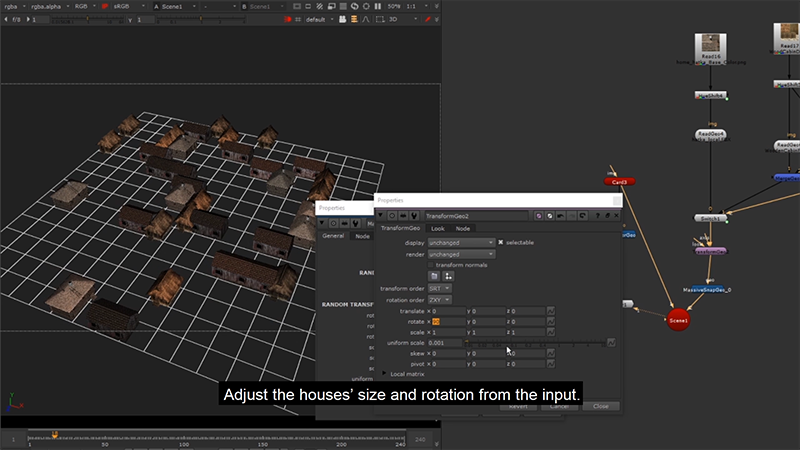
Task: Enable the transform normals checkbox
Action: 431,264
